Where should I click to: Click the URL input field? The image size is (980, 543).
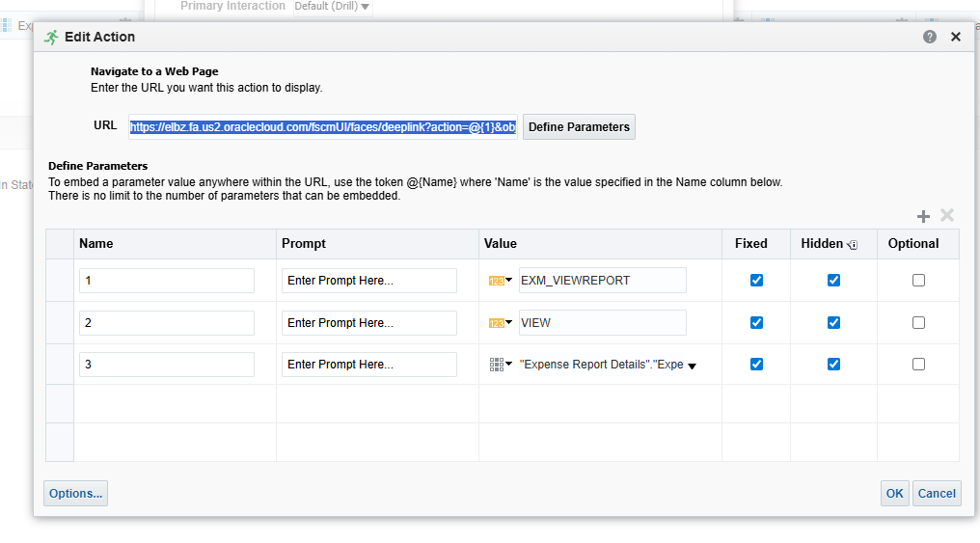(323, 127)
